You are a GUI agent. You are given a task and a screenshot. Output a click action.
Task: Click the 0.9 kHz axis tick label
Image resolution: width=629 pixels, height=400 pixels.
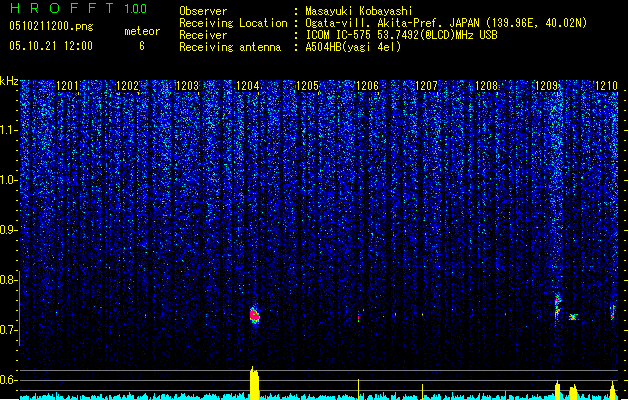(x=8, y=230)
